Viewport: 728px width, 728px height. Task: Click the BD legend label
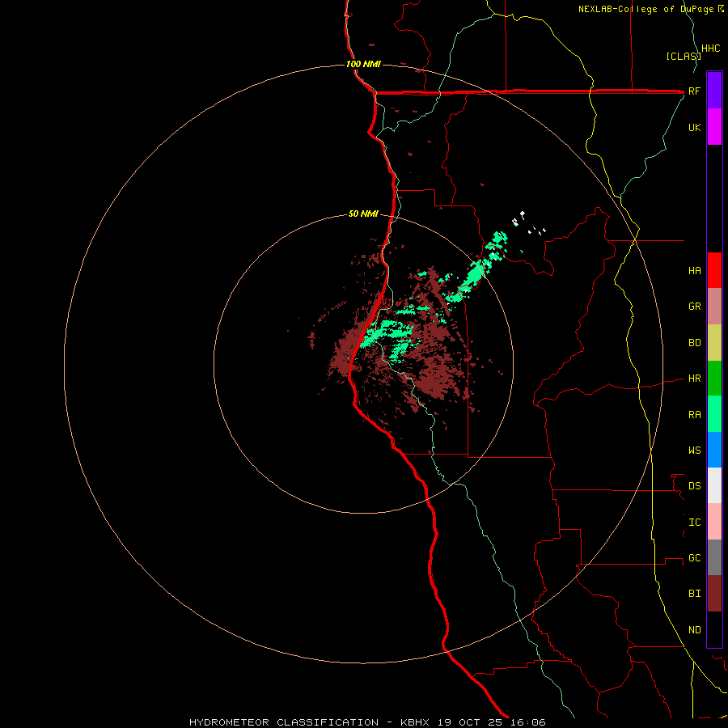click(x=694, y=343)
